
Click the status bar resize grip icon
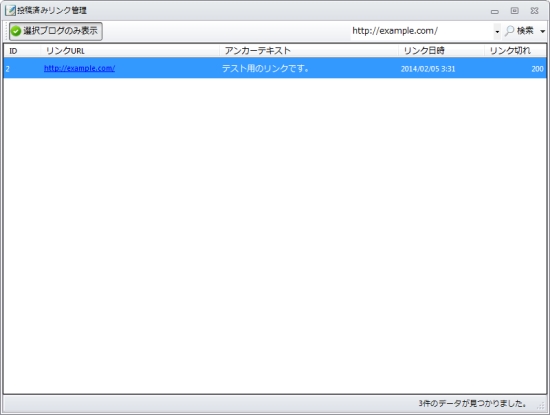541,406
